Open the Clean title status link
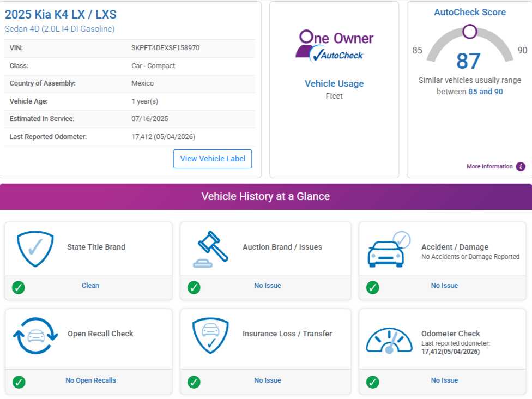 point(90,285)
